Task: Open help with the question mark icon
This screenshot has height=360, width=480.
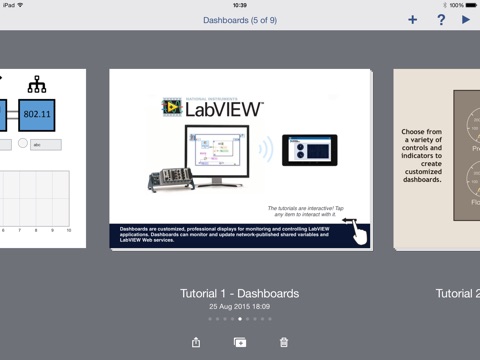Action: [x=441, y=20]
